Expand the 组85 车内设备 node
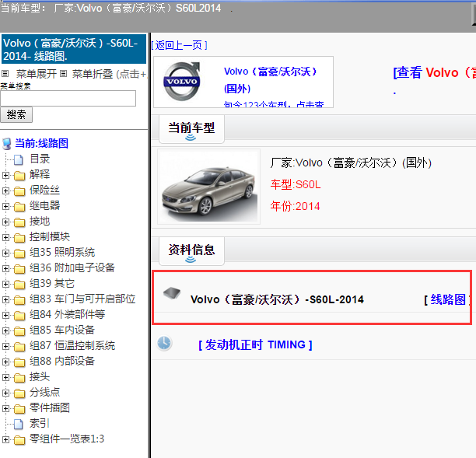This screenshot has height=458, width=476. (5, 330)
